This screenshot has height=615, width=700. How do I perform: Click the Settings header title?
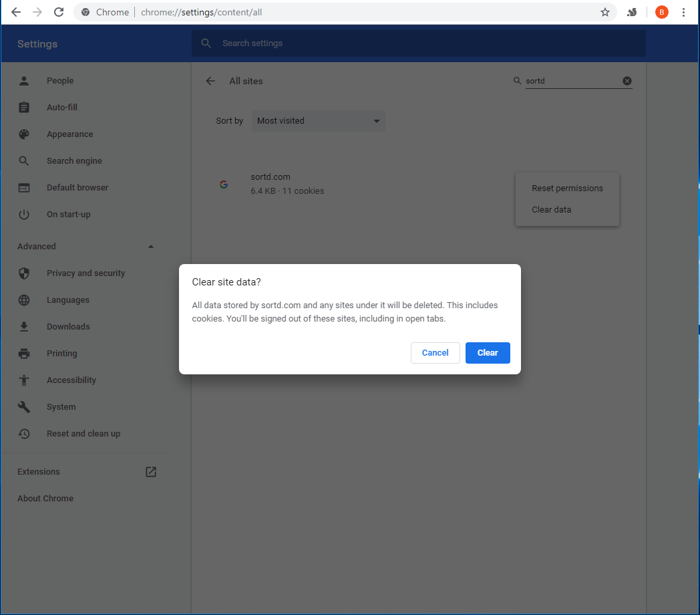[37, 44]
